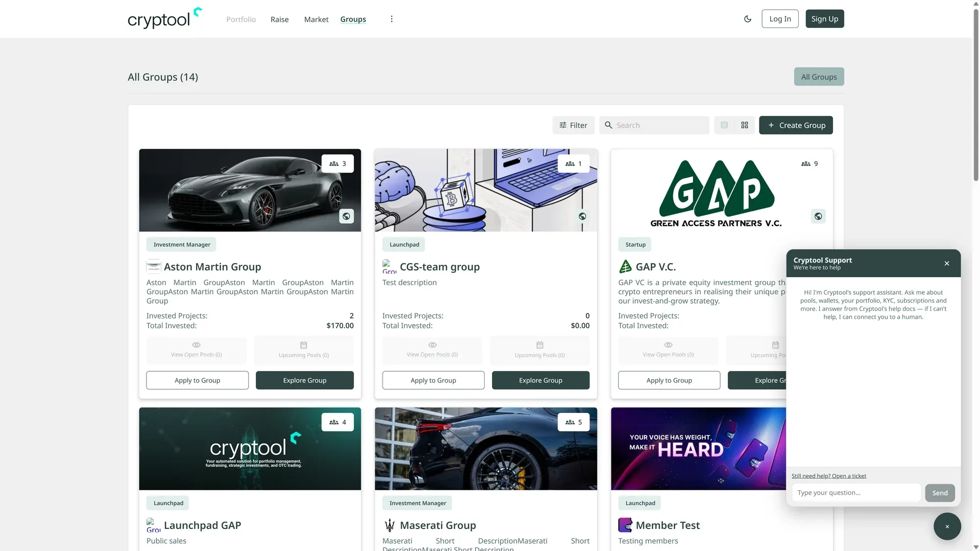Open Upcoming Pools for Aston Martin Group

click(304, 350)
